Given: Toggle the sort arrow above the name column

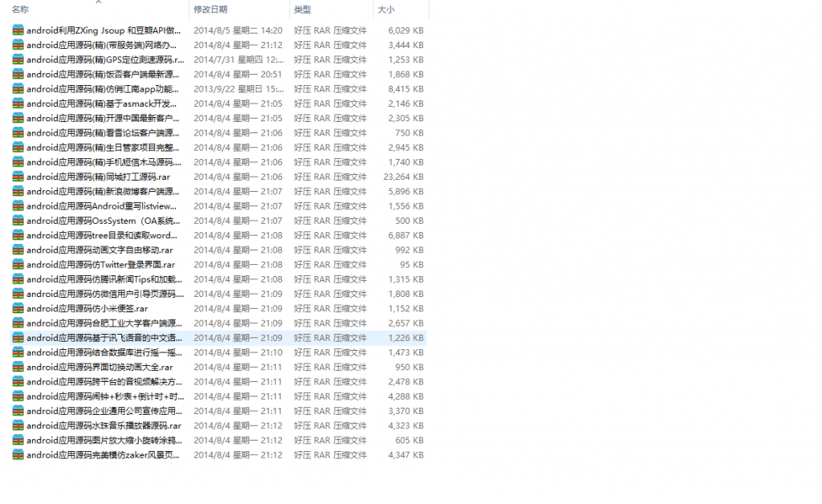Looking at the screenshot, I should click(x=99, y=2).
